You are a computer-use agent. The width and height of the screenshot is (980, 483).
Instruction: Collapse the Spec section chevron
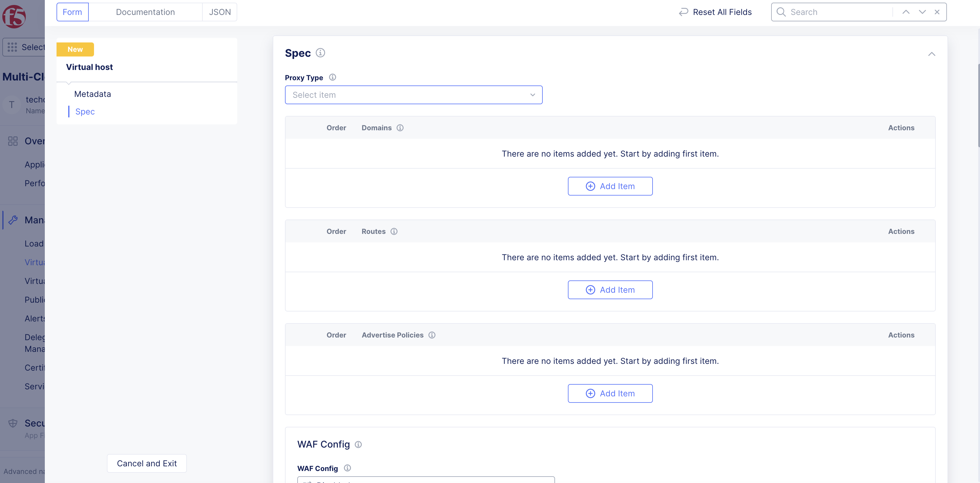coord(931,54)
